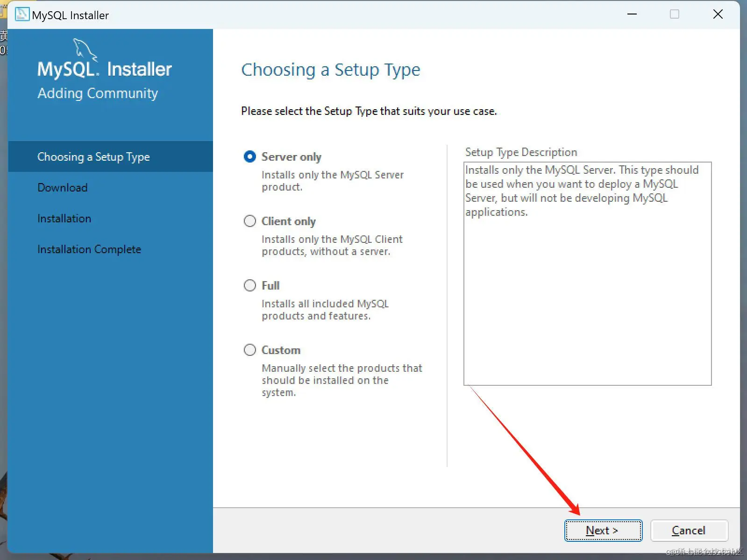Click the 'Setup Type Description' label
The image size is (747, 560).
[x=521, y=152]
